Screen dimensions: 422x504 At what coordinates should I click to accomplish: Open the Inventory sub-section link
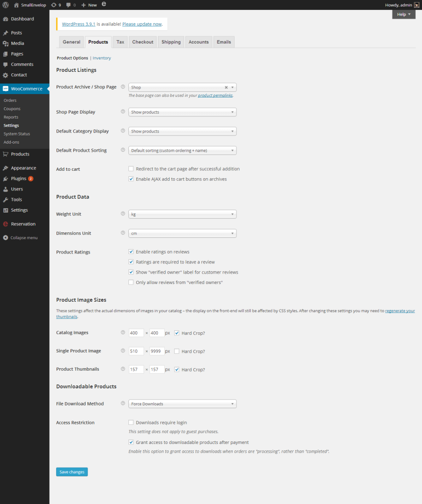click(x=102, y=58)
